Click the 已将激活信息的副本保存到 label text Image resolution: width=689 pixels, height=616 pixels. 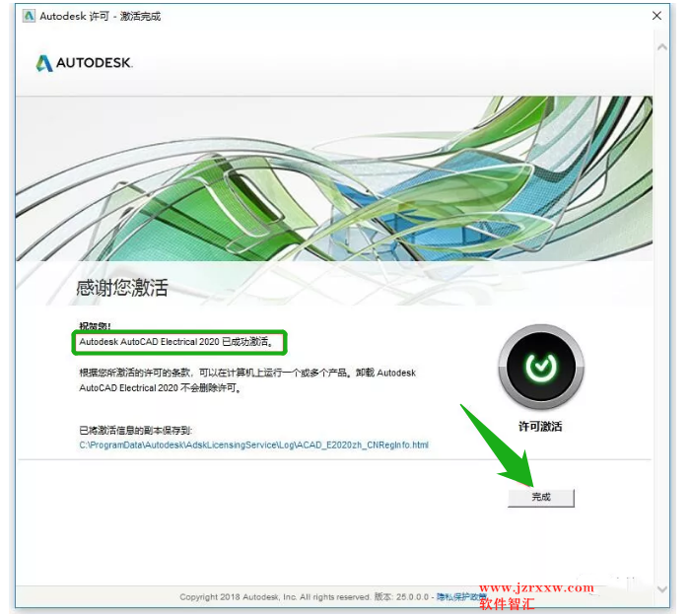pyautogui.click(x=135, y=430)
